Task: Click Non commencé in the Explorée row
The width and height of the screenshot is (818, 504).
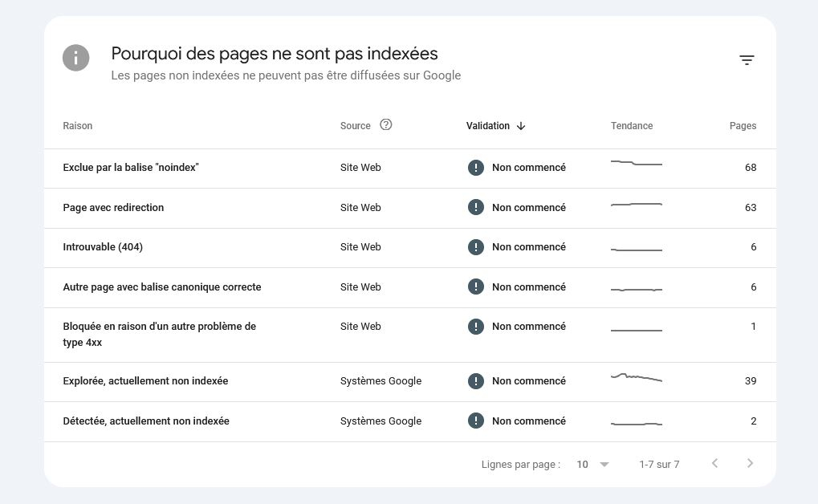Action: point(528,381)
